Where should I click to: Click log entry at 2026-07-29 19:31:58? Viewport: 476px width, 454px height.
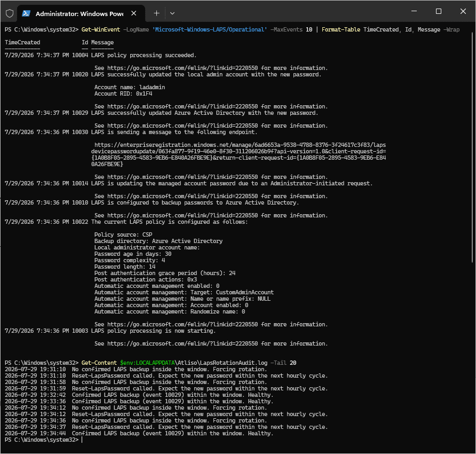(136, 382)
